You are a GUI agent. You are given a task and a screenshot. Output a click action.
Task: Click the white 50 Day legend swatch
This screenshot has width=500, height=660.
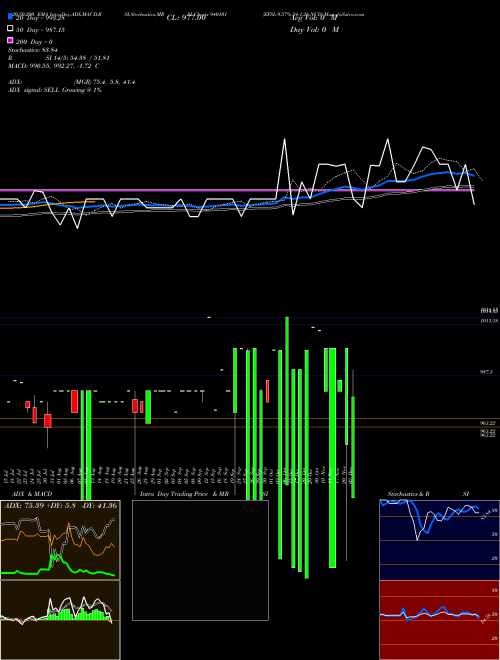point(10,29)
